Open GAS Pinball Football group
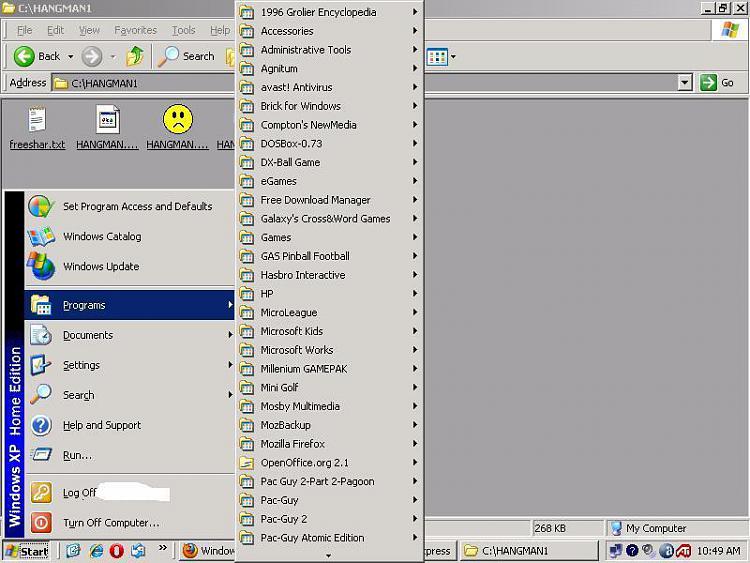Screen dimensions: 750x563 pyautogui.click(x=330, y=256)
